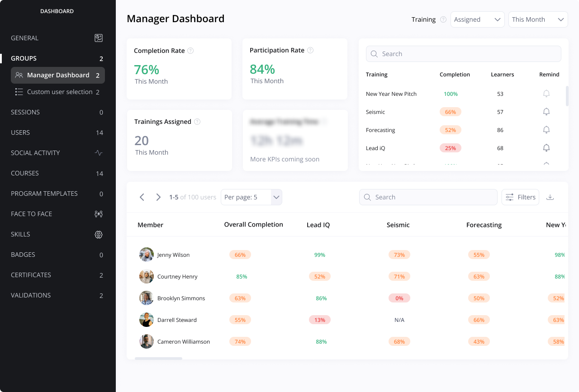Click Jenny Wilson's name
Viewport: 579px width, 392px height.
tap(173, 255)
